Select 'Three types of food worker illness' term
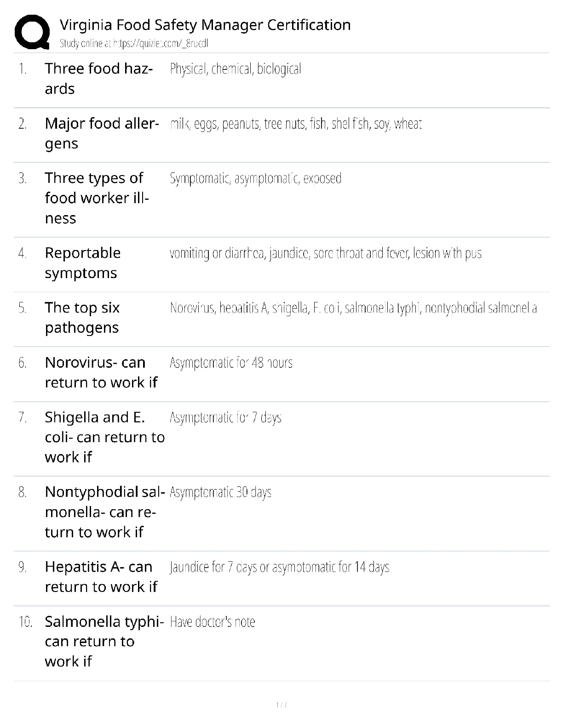 click(97, 198)
